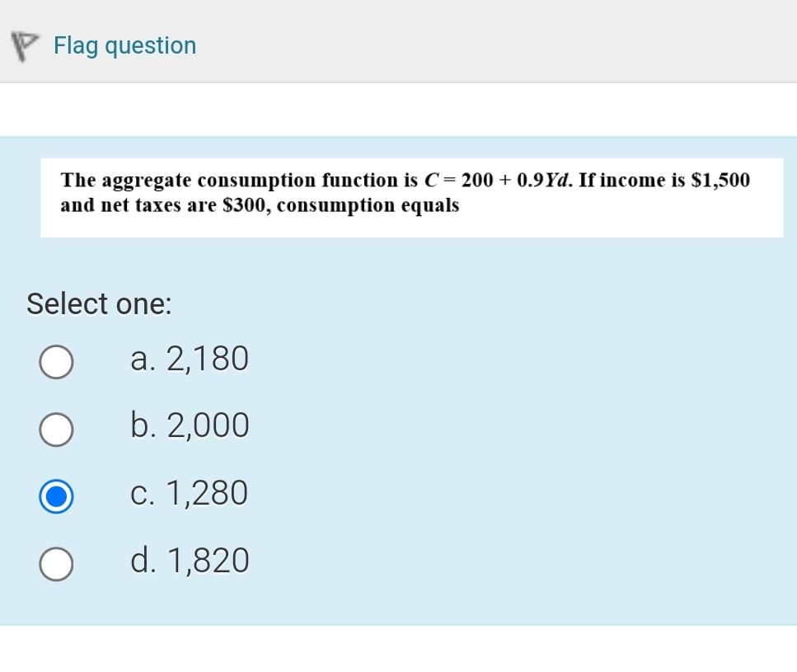The image size is (797, 672).
Task: Click the answer text d. 1,820
Action: (190, 561)
